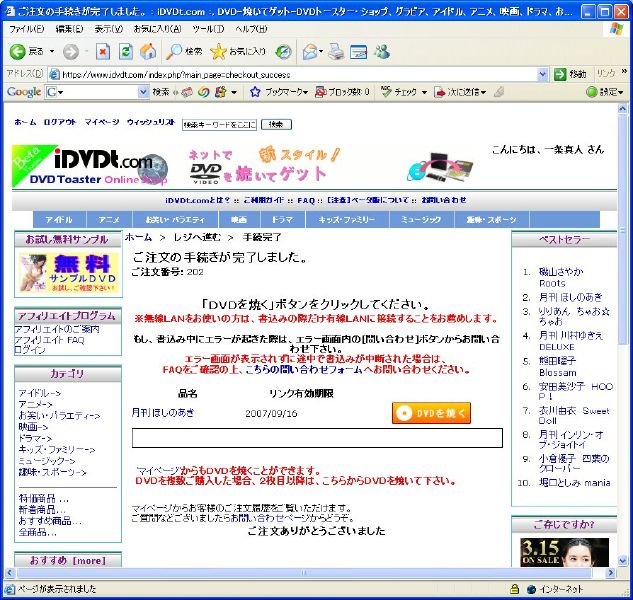Click vertical scrollbar down arrow
Screen dimensions: 633x600
coord(623,560)
